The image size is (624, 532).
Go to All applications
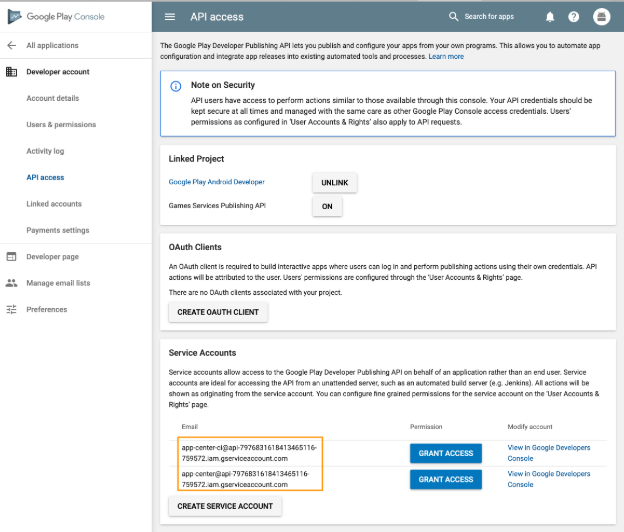52,45
